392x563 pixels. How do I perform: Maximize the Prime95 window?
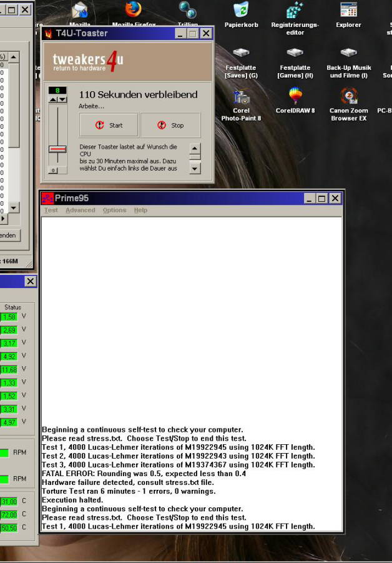[321, 198]
